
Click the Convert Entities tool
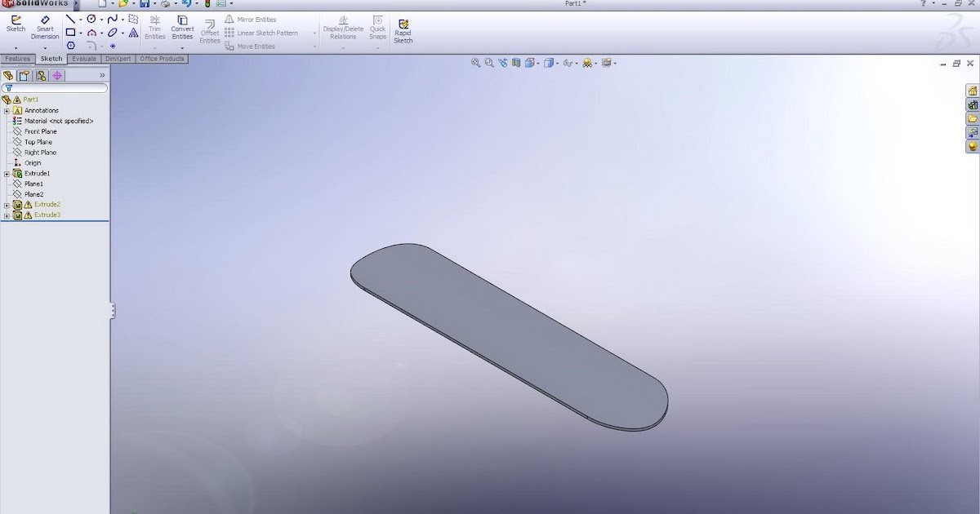tap(181, 27)
